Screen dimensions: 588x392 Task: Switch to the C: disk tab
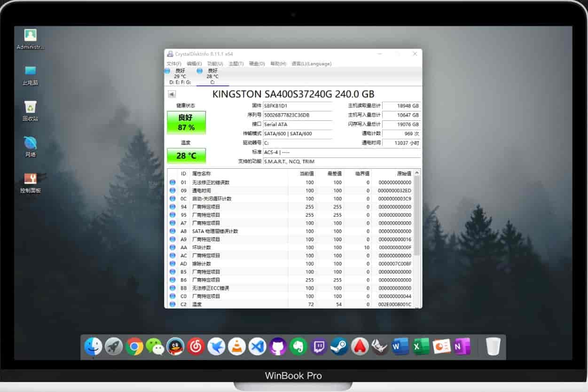pyautogui.click(x=212, y=76)
